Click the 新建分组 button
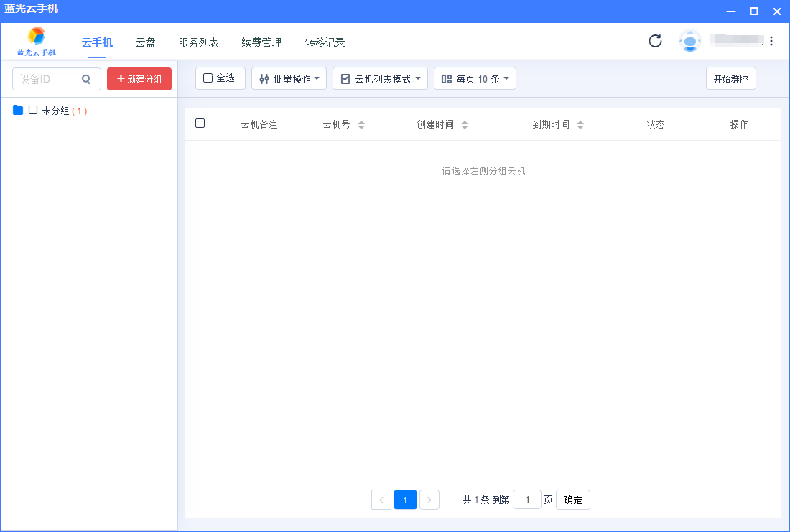Viewport: 790px width, 532px height. tap(139, 79)
